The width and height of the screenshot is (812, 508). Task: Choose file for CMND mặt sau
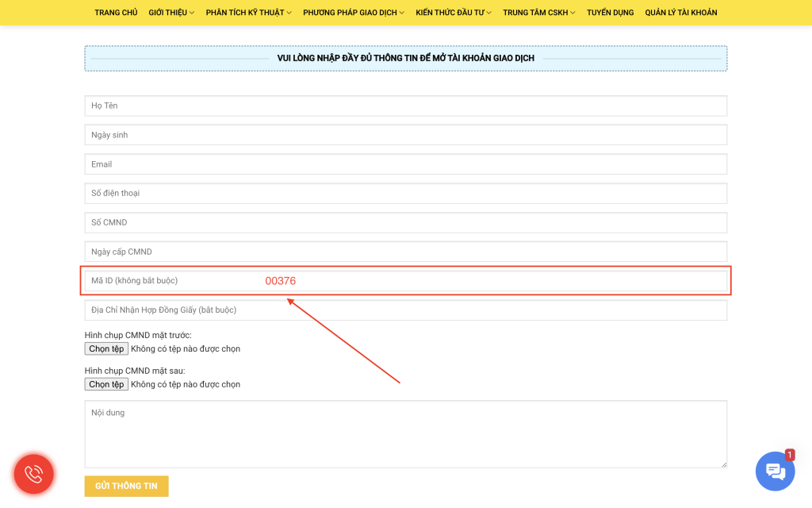click(x=106, y=384)
